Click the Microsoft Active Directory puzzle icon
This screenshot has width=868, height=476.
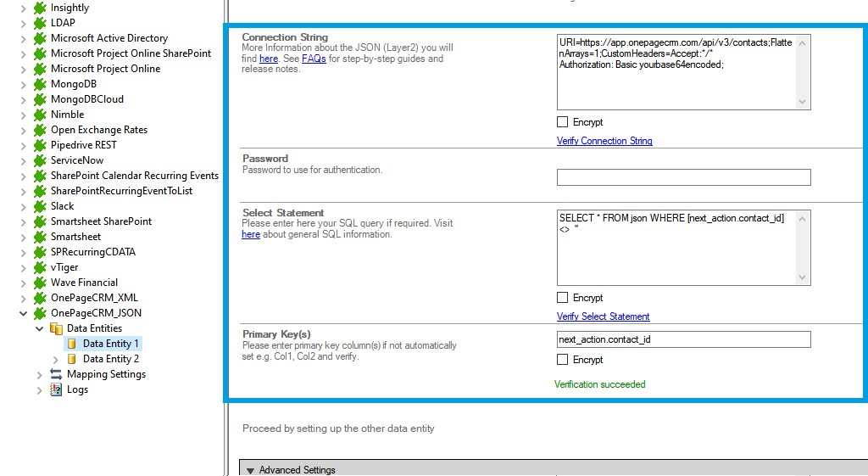(x=40, y=38)
